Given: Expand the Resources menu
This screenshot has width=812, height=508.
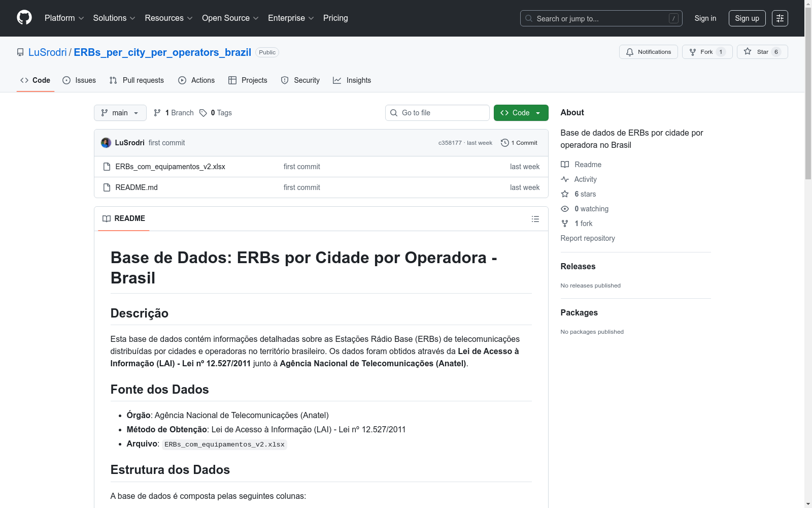Looking at the screenshot, I should point(169,18).
